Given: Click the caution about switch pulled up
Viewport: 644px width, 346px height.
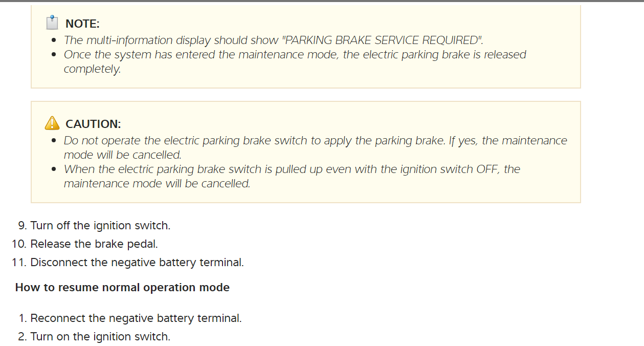Looking at the screenshot, I should pos(292,176).
